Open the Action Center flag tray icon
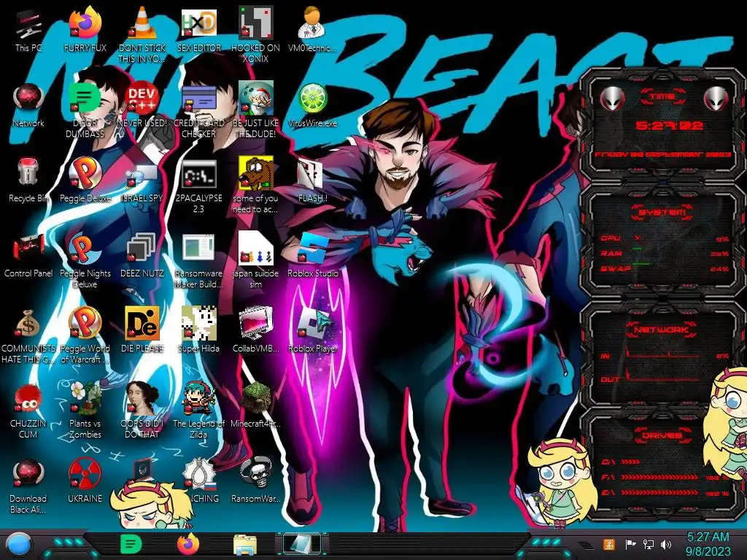Screen dimensions: 747x560 click(630, 544)
